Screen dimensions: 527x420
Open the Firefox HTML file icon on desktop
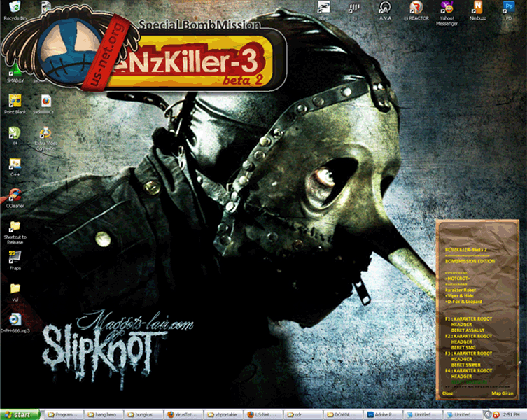click(x=45, y=104)
